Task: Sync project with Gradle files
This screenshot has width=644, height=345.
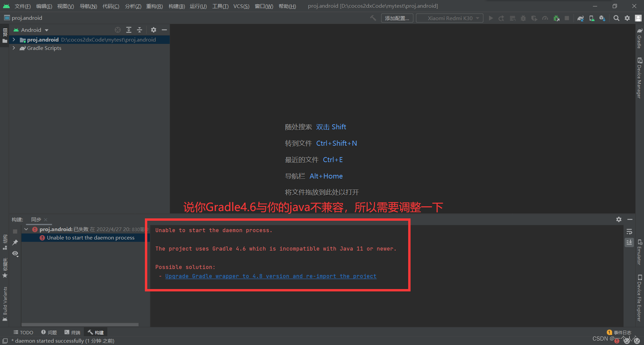Action: [580, 18]
